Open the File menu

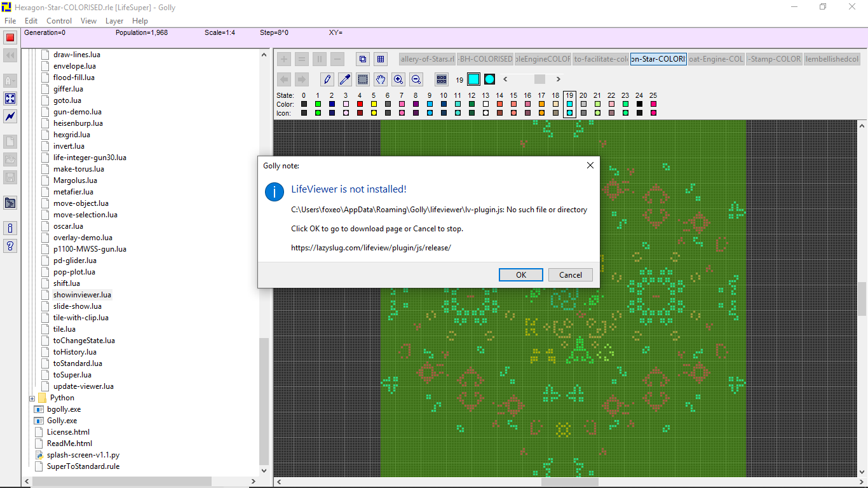10,21
